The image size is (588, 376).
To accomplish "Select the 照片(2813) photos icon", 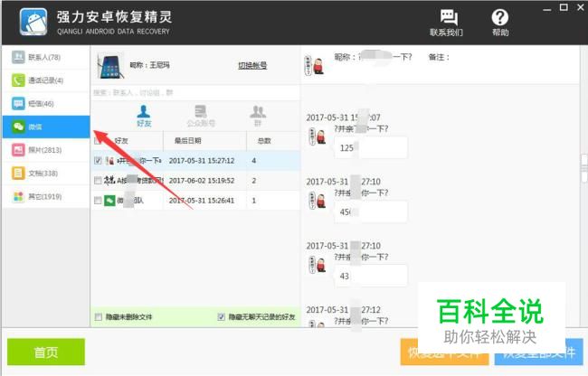I will click(x=18, y=150).
